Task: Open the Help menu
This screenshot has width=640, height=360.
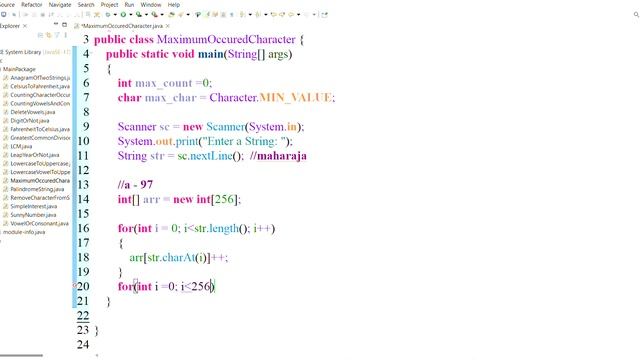Action: point(173,4)
